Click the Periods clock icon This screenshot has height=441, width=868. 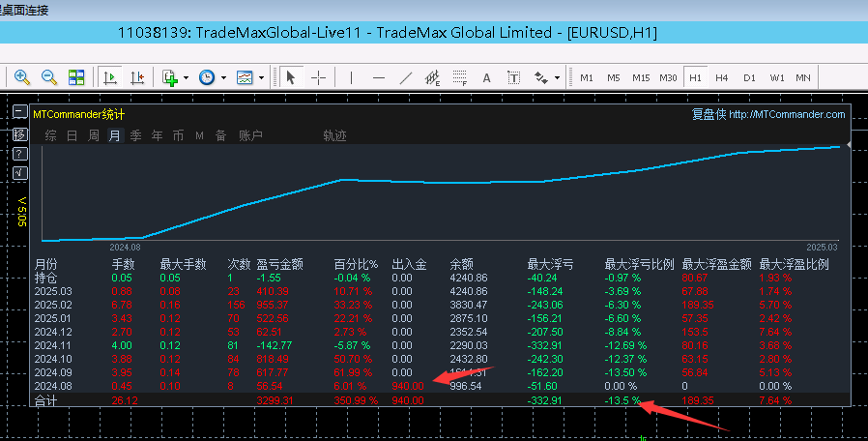click(207, 77)
